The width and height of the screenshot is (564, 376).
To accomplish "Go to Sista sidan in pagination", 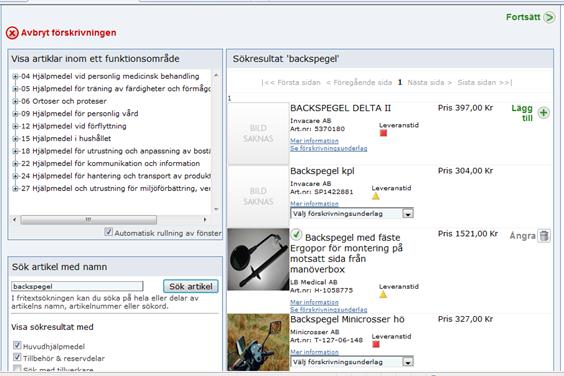I will point(485,82).
